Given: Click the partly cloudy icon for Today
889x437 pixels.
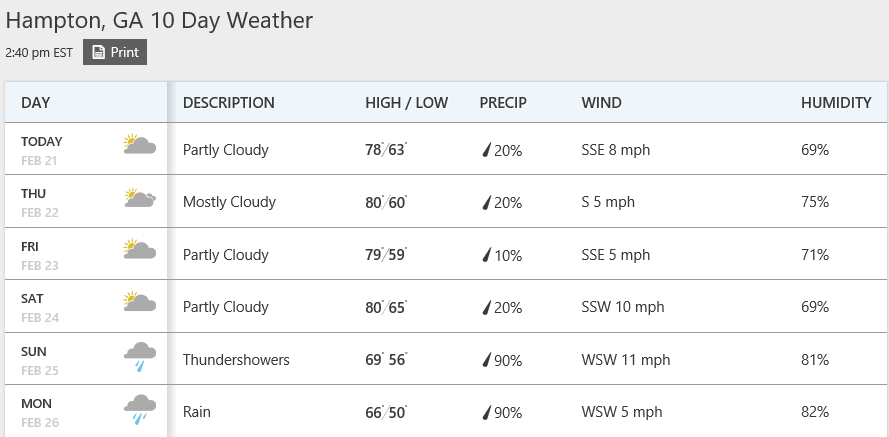Looking at the screenshot, I should tap(139, 145).
